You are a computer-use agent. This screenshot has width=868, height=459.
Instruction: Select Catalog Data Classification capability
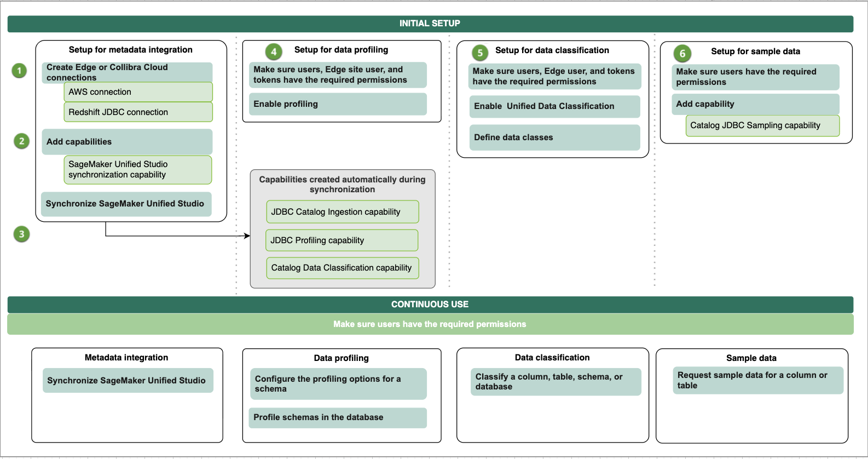tap(343, 268)
